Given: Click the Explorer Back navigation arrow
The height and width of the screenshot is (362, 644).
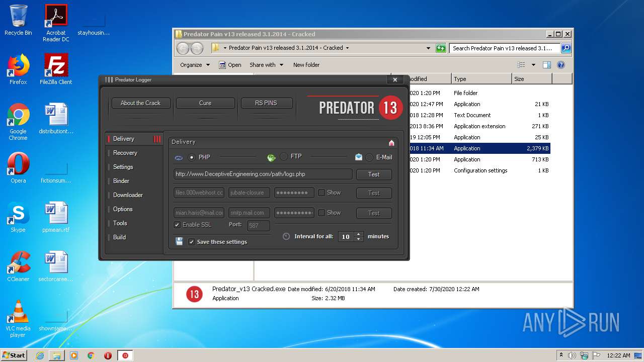Looking at the screenshot, I should (x=183, y=48).
